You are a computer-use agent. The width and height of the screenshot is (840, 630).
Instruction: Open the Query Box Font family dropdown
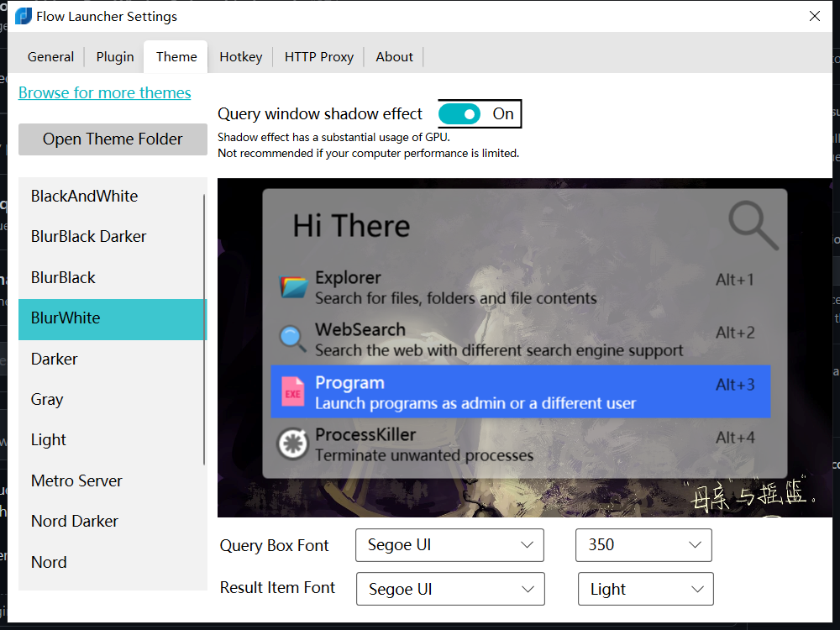pyautogui.click(x=449, y=545)
